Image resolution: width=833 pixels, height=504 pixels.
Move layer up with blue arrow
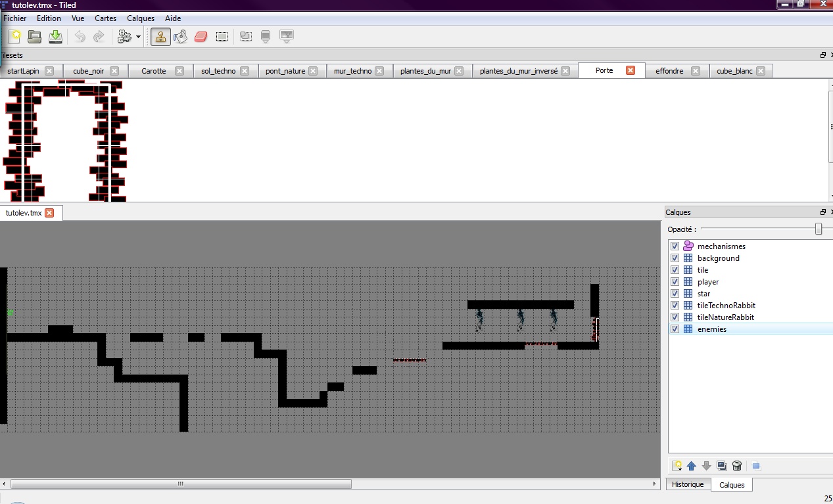[692, 466]
